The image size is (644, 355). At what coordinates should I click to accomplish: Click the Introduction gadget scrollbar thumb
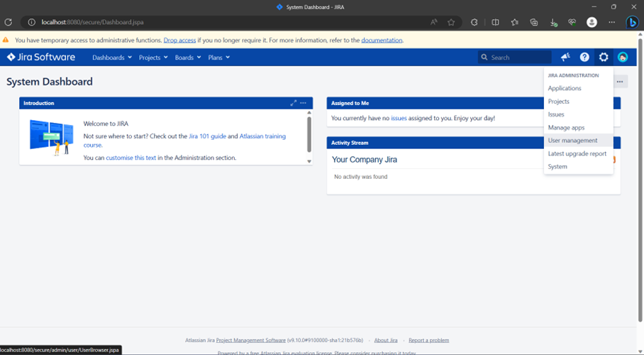pos(309,134)
